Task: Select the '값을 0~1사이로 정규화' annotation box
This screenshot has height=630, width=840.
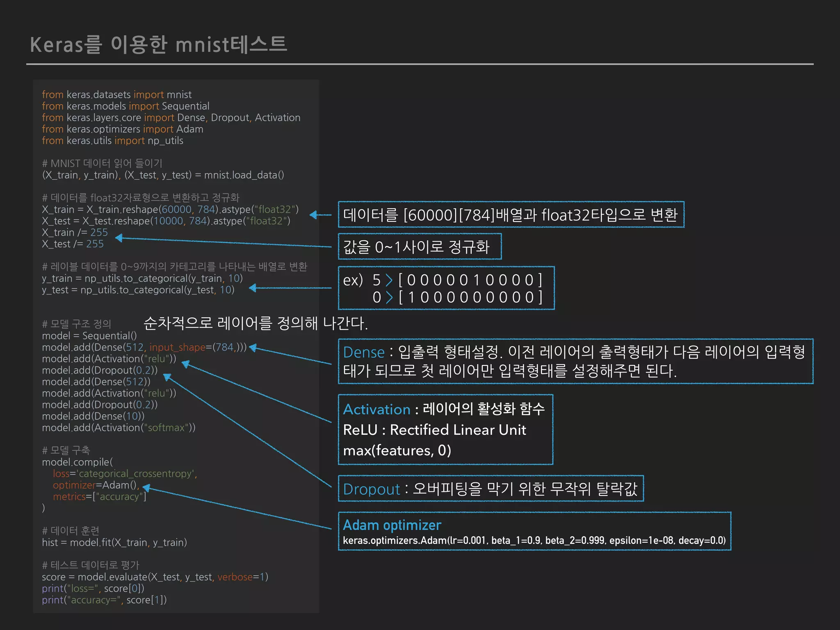Action: pyautogui.click(x=419, y=247)
